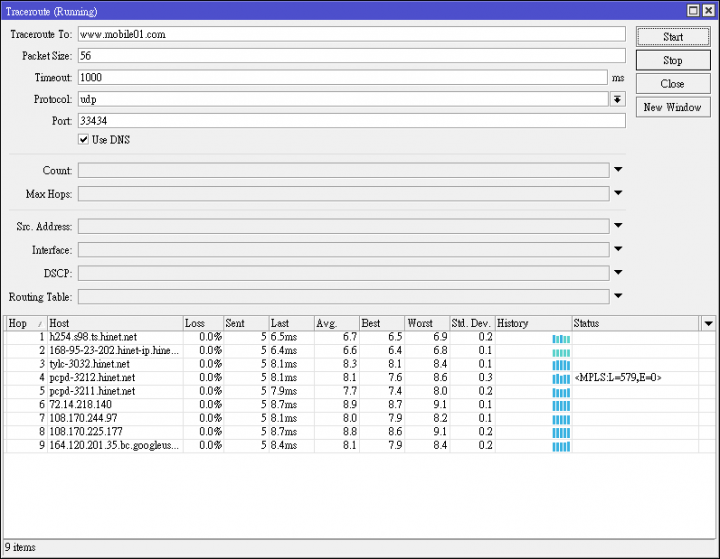720x559 pixels.
Task: Expand the Src. Address field
Action: (x=618, y=226)
